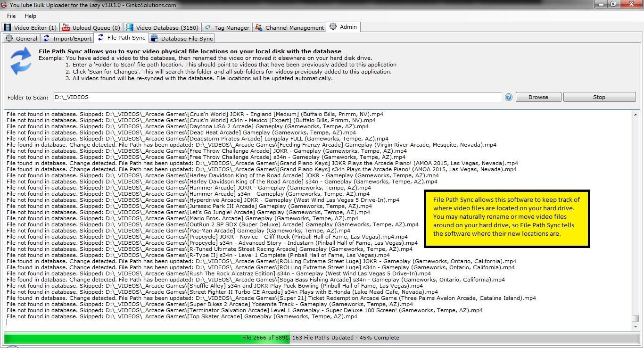Open the General sub-tab
The width and height of the screenshot is (644, 348).
coord(22,38)
